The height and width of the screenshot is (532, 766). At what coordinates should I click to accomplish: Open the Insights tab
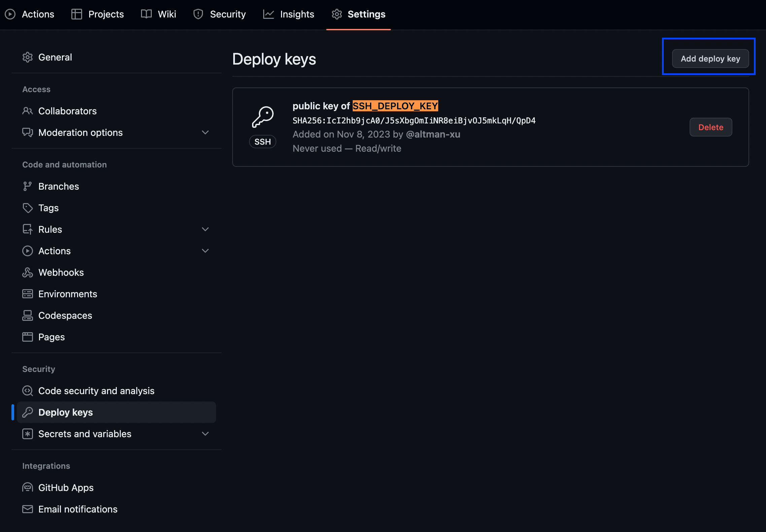coord(289,14)
